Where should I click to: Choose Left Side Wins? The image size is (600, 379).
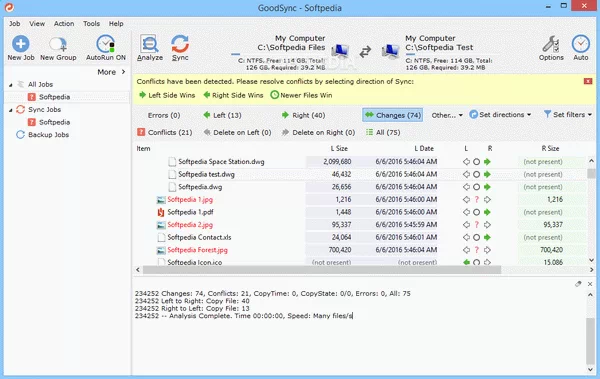click(167, 95)
